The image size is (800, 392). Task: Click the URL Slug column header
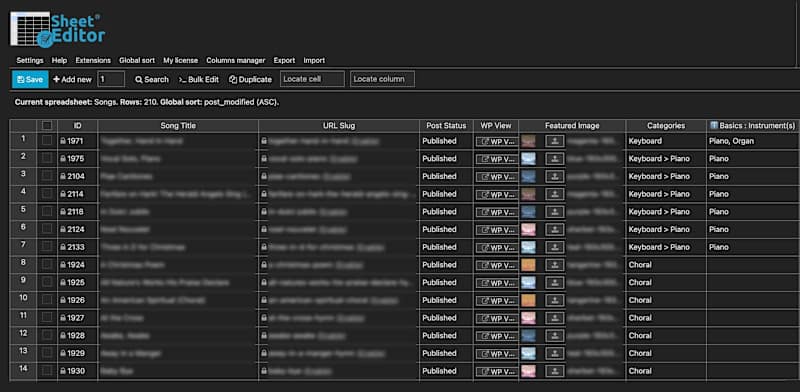[339, 126]
